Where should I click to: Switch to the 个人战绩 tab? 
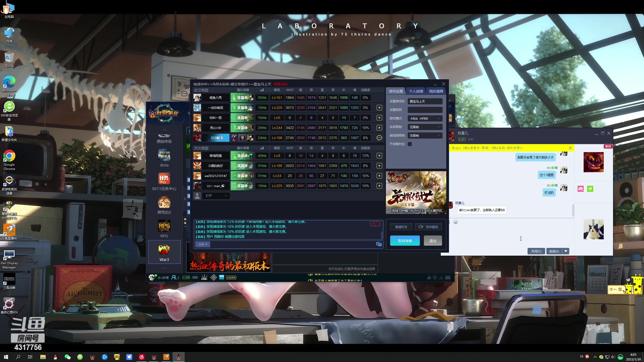click(x=416, y=91)
